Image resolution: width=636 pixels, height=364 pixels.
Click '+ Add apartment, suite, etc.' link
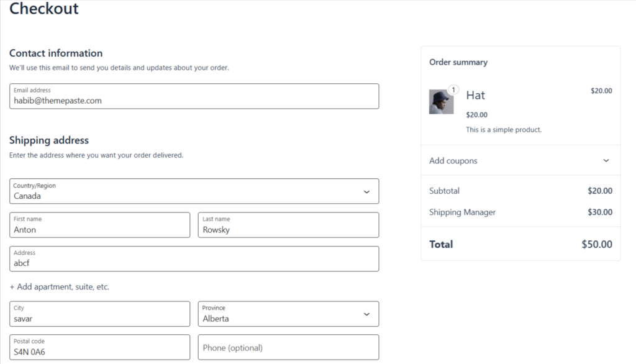tap(60, 287)
